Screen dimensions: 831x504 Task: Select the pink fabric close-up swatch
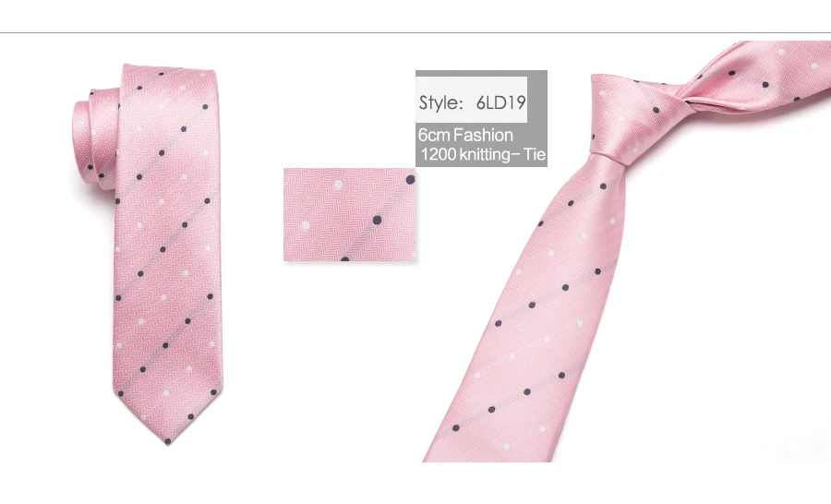pos(349,215)
